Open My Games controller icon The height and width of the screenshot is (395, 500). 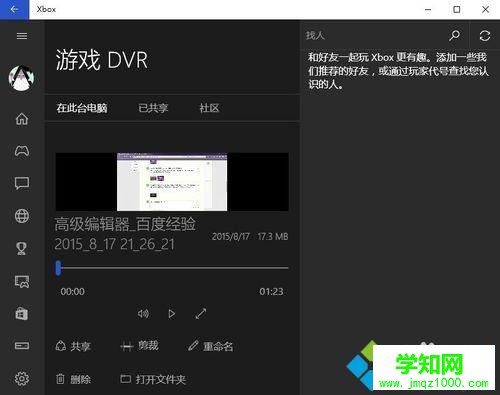click(x=22, y=151)
